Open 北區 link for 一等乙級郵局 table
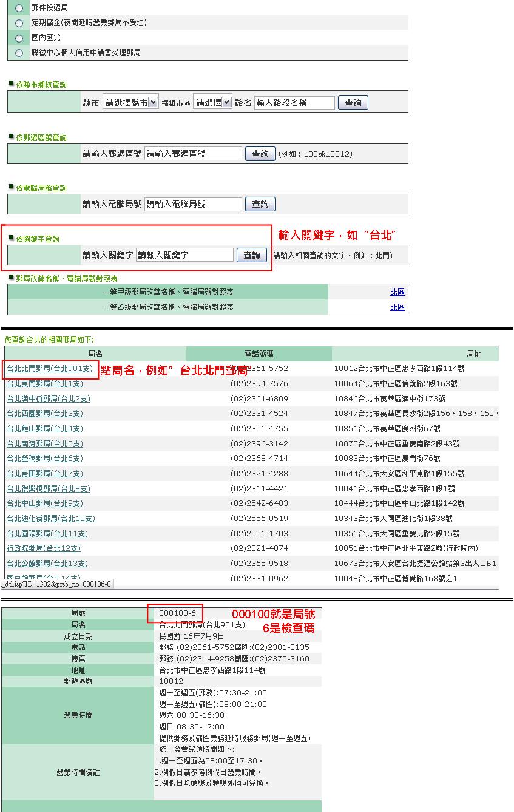This screenshot has height=812, width=514. pos(397,307)
